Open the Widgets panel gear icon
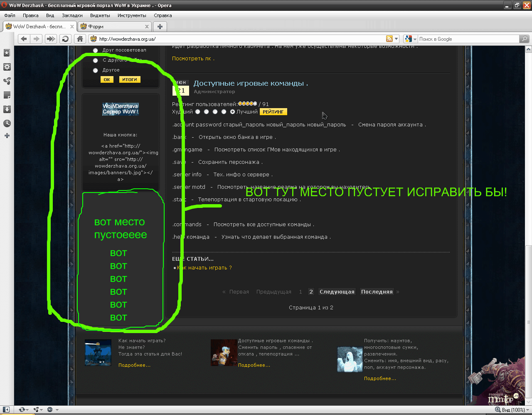The width and height of the screenshot is (532, 415). [7, 67]
